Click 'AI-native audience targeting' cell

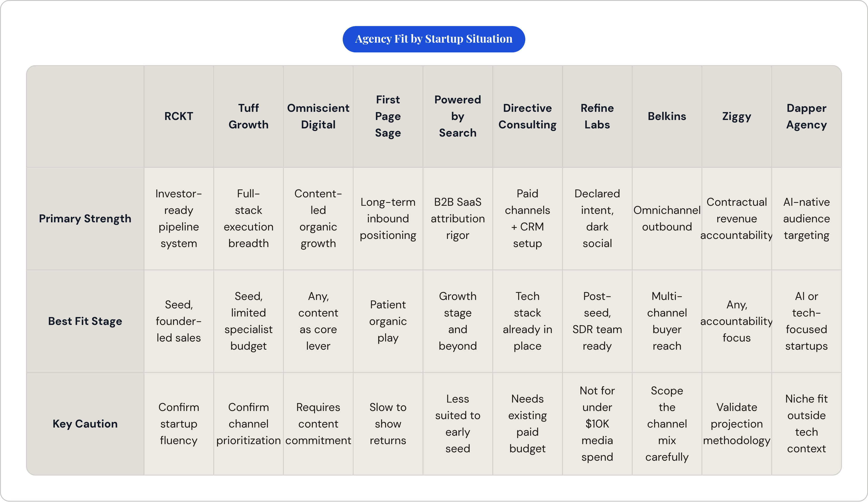coord(806,218)
